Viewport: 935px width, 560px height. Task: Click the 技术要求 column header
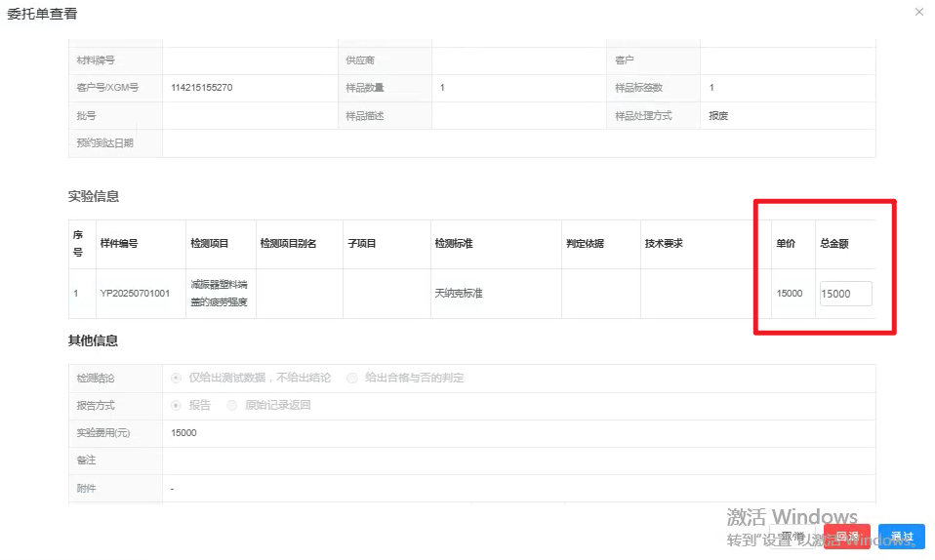coord(664,243)
